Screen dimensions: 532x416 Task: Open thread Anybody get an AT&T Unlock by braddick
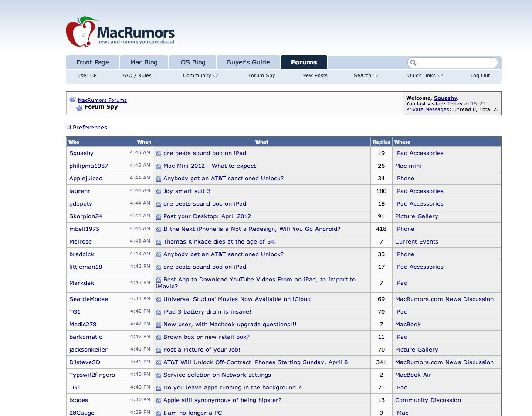pyautogui.click(x=224, y=254)
